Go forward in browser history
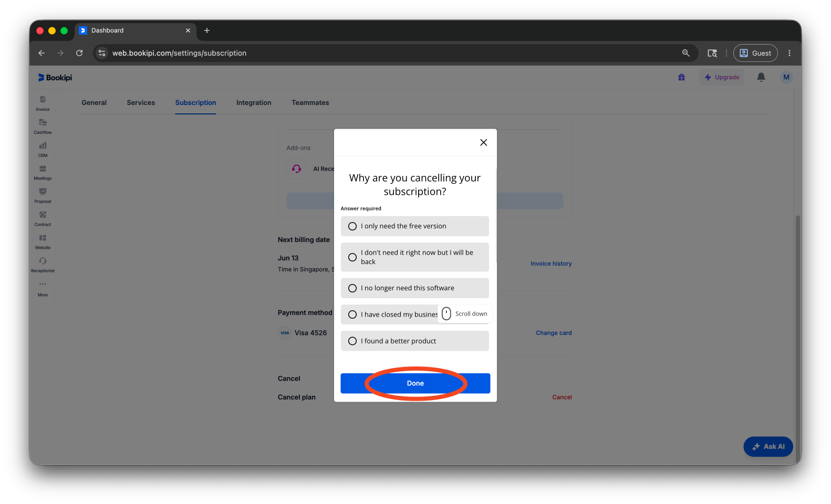 point(60,53)
